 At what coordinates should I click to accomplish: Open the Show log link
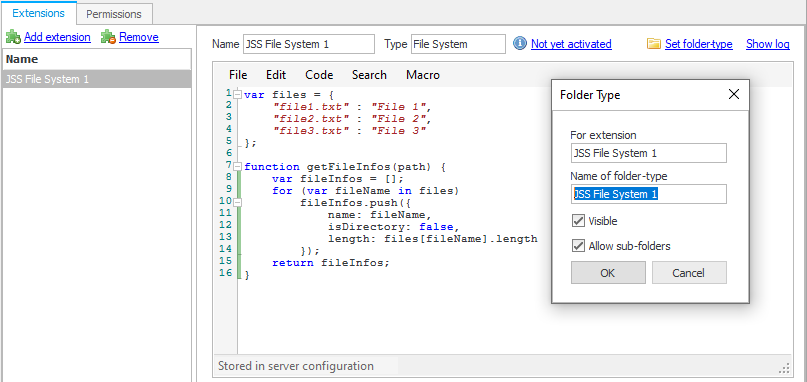coord(768,44)
